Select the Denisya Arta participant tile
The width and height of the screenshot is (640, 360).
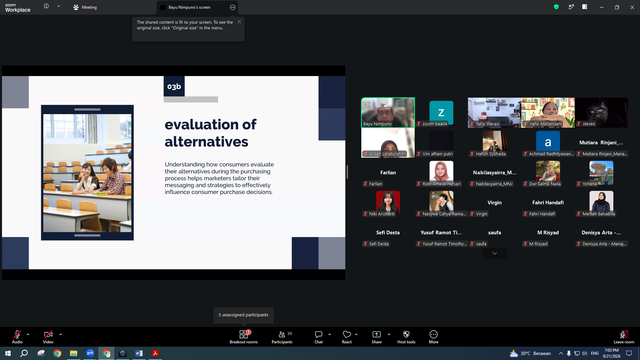click(x=601, y=233)
